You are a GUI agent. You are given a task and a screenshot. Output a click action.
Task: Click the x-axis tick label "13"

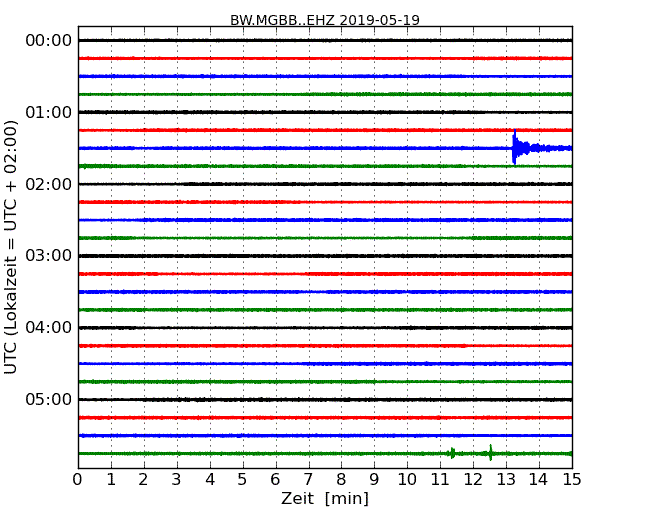click(506, 480)
